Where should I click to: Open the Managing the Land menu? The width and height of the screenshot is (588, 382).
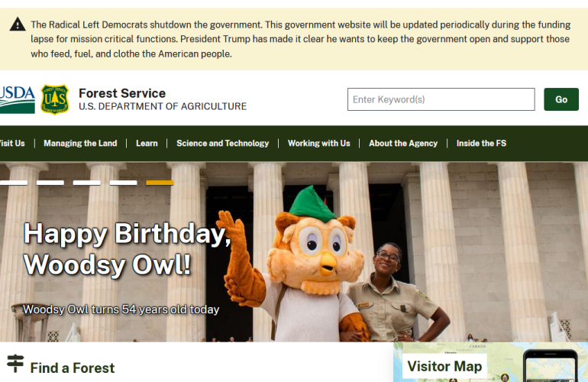[80, 144]
